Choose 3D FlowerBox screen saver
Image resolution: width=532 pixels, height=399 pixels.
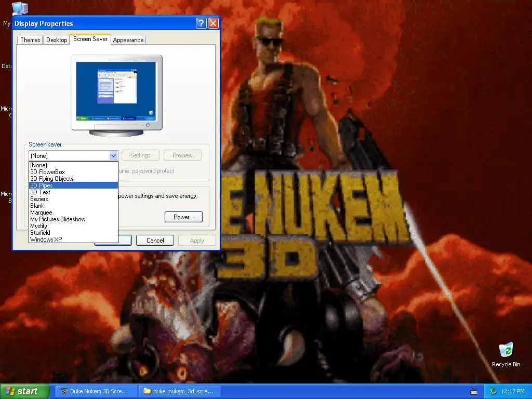point(73,172)
